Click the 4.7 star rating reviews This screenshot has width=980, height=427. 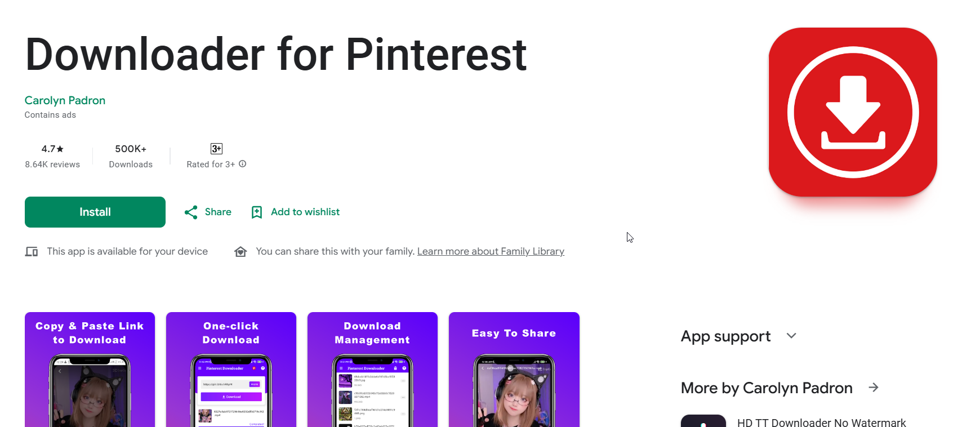tap(52, 155)
